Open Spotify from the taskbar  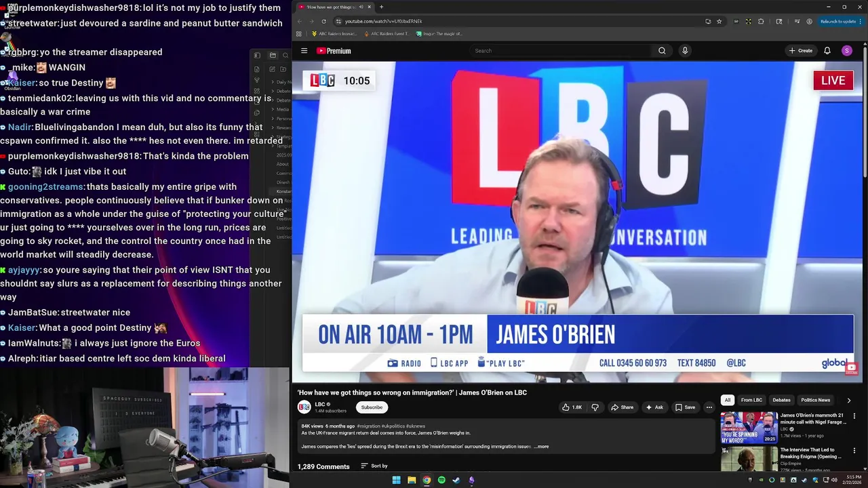pyautogui.click(x=441, y=480)
